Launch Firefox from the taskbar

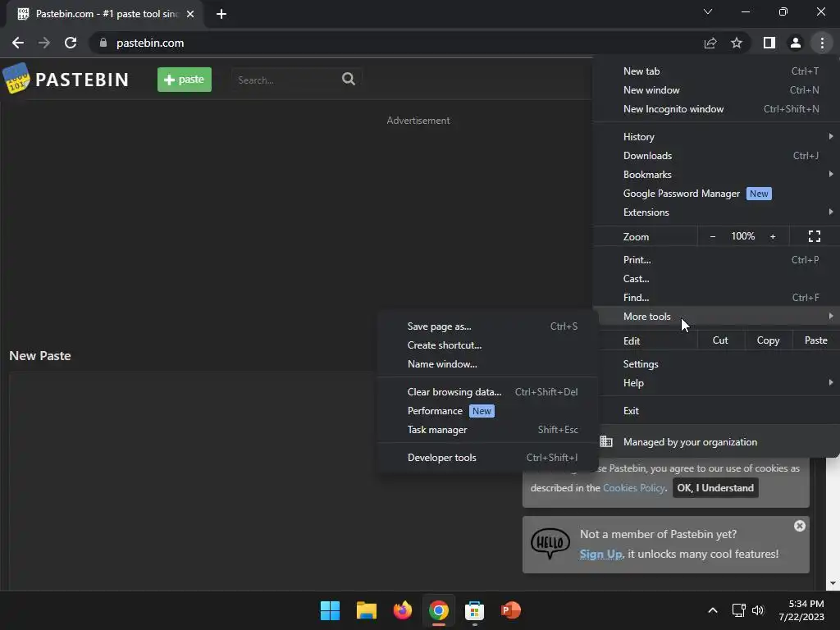pos(402,610)
